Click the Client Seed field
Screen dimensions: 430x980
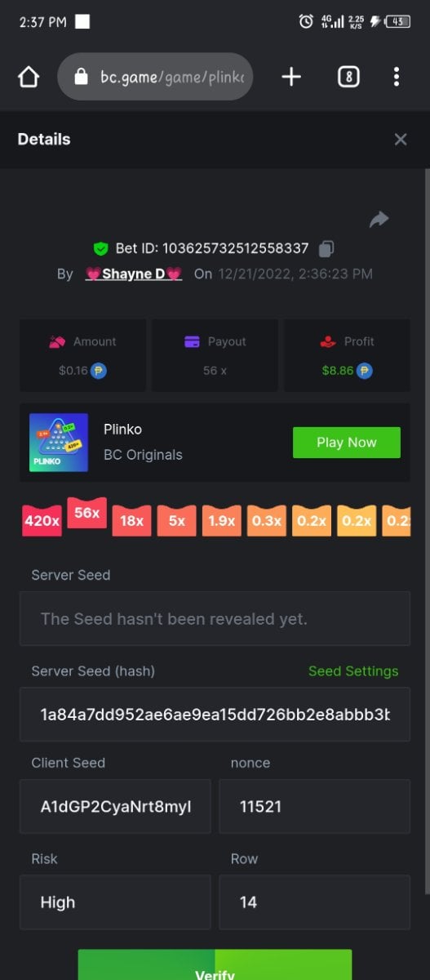tap(115, 806)
